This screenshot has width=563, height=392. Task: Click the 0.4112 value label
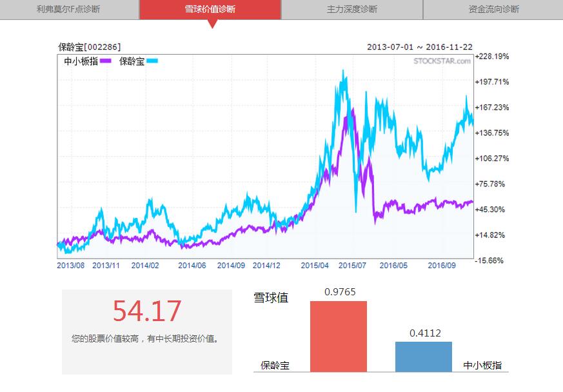coord(425,333)
